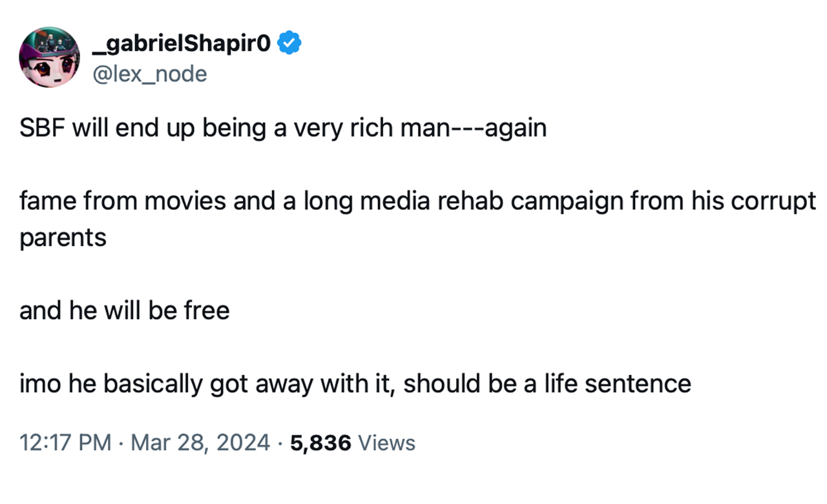Open the _gabrielShapir0 profile avatar

pos(49,57)
